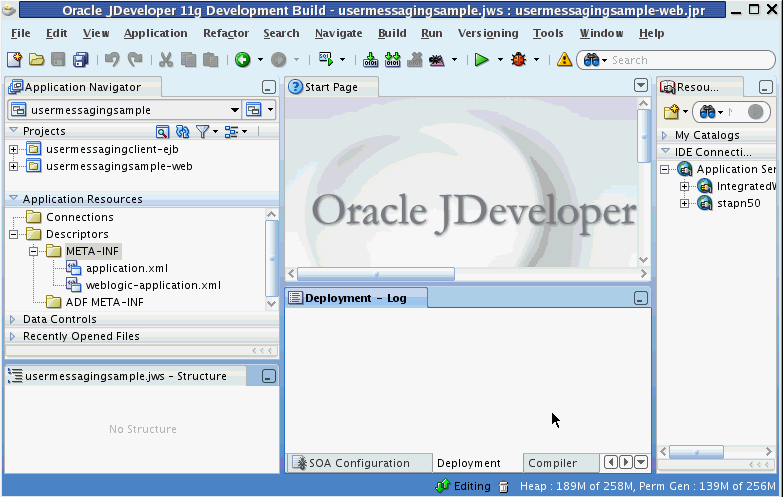Click the Ant build icon
Viewport: 783px width, 497px height.
(x=437, y=60)
